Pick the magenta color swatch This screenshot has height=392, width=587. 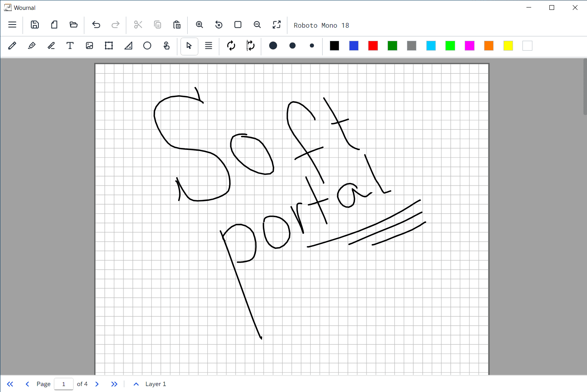pos(469,46)
